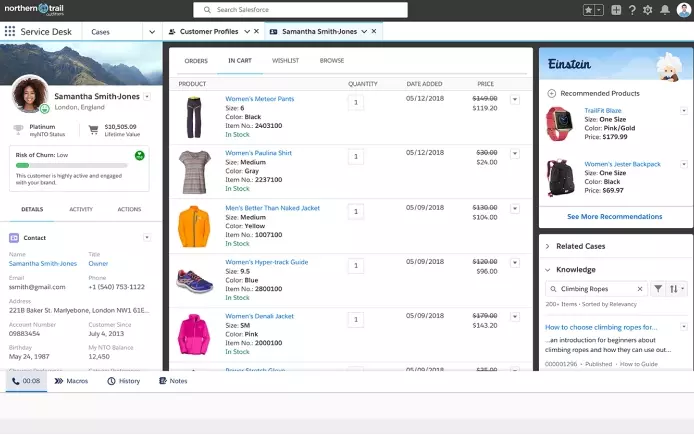694x435 pixels.
Task: Open row menu for Women's Denali Jacket
Action: tap(515, 317)
